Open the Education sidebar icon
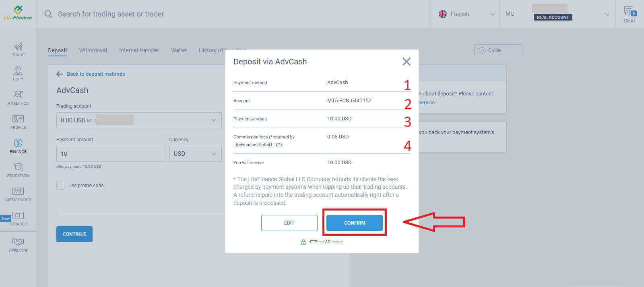This screenshot has height=287, width=644. tap(18, 170)
